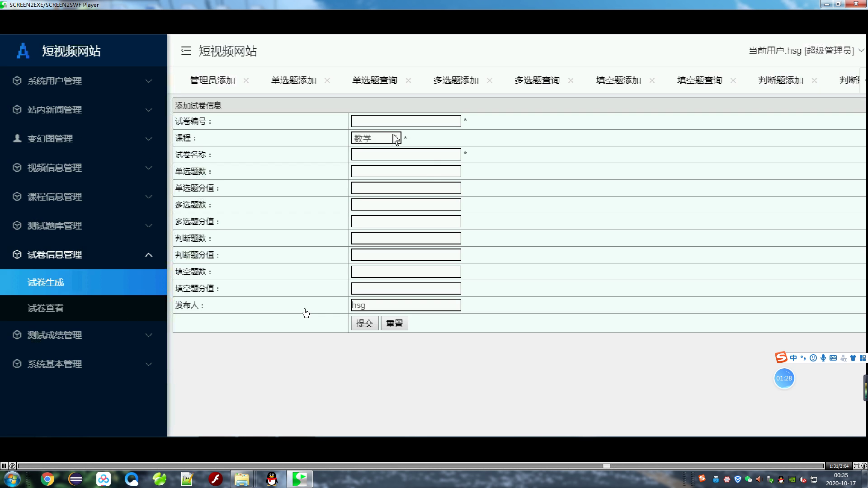Close the 填空题添加 tab

652,80
